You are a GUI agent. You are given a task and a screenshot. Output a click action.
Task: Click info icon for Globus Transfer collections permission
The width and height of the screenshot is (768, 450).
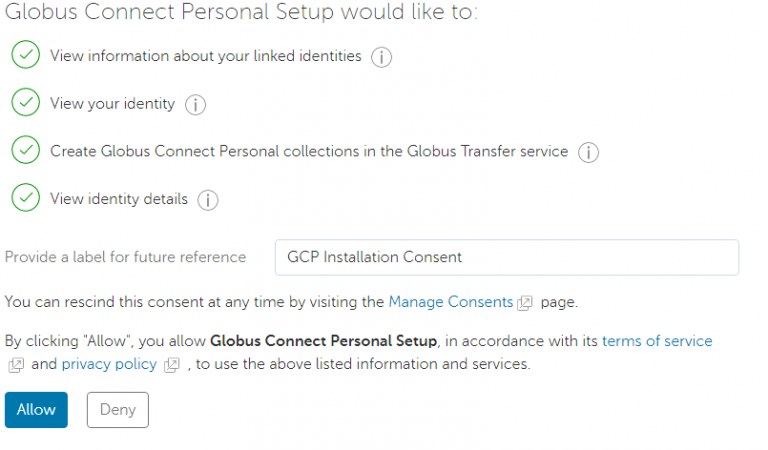click(x=588, y=152)
